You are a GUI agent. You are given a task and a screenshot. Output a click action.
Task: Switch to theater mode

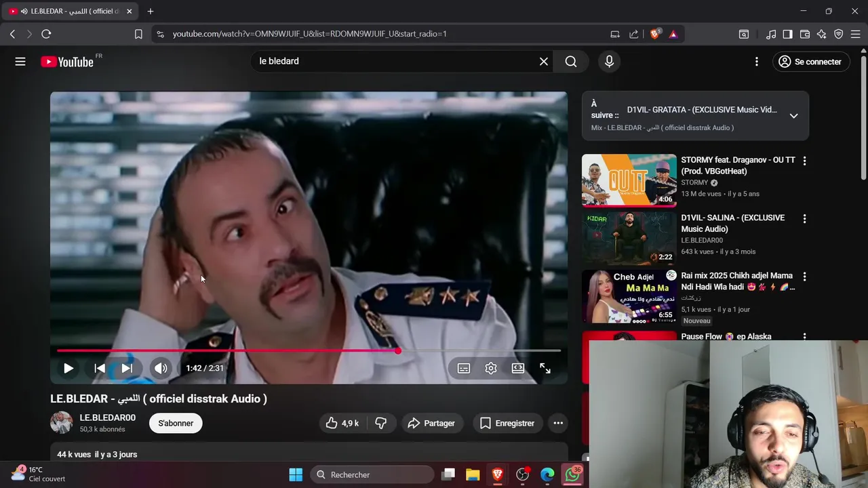pyautogui.click(x=518, y=368)
